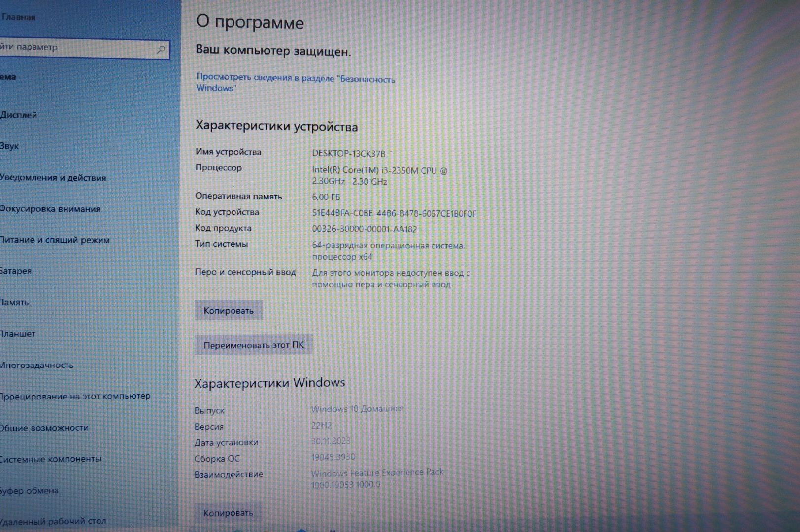Switch to Фокусировка внимания settings

click(x=50, y=209)
